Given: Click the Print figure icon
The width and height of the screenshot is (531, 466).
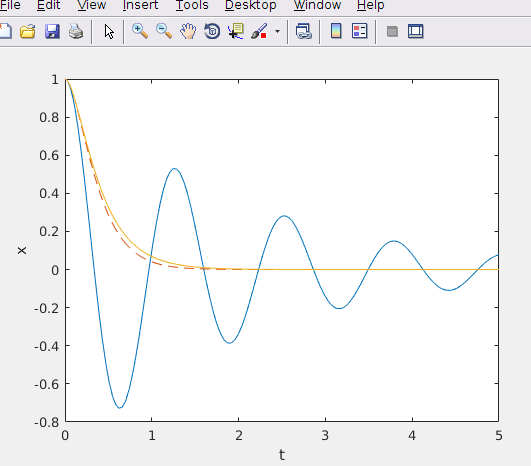Looking at the screenshot, I should click(x=76, y=31).
